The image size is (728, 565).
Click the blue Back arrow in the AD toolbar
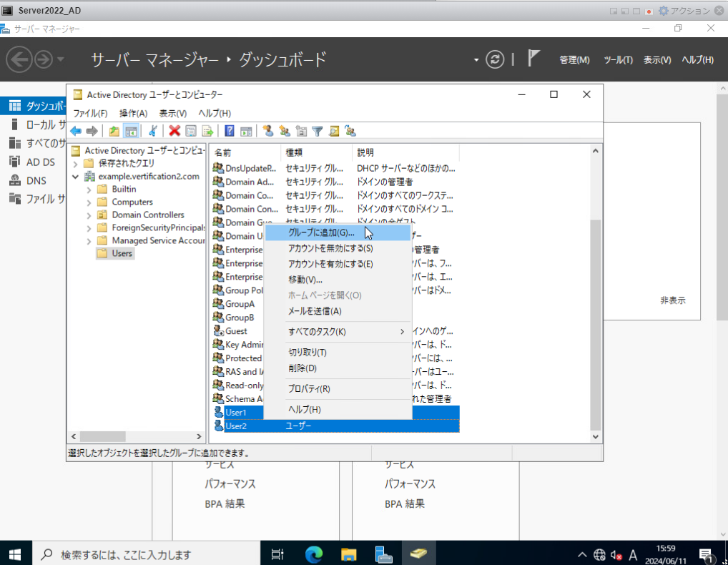click(76, 132)
